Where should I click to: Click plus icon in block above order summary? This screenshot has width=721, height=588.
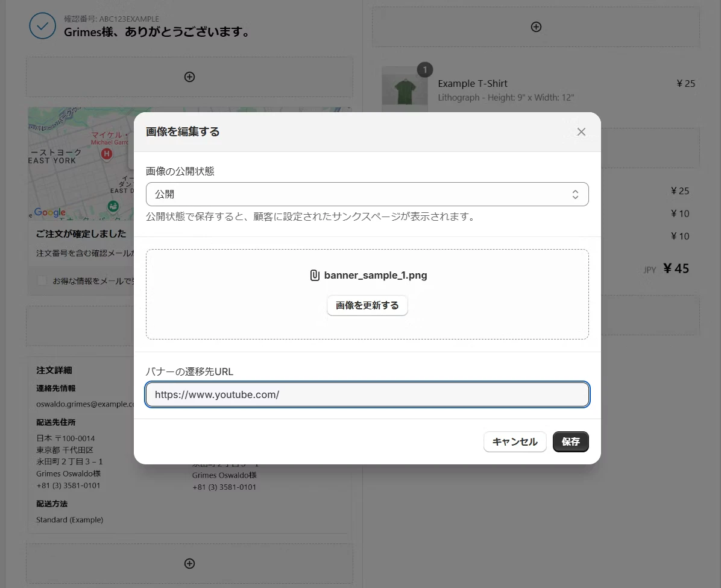[x=536, y=27]
